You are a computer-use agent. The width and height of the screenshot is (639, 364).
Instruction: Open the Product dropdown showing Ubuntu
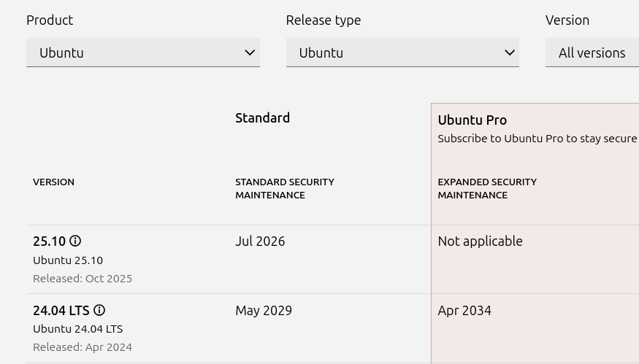point(143,53)
